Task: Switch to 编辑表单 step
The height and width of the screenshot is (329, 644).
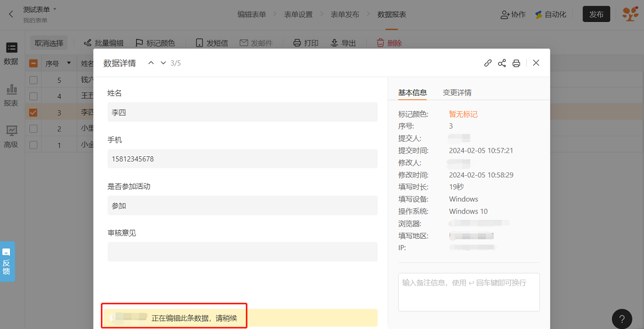Action: 252,14
